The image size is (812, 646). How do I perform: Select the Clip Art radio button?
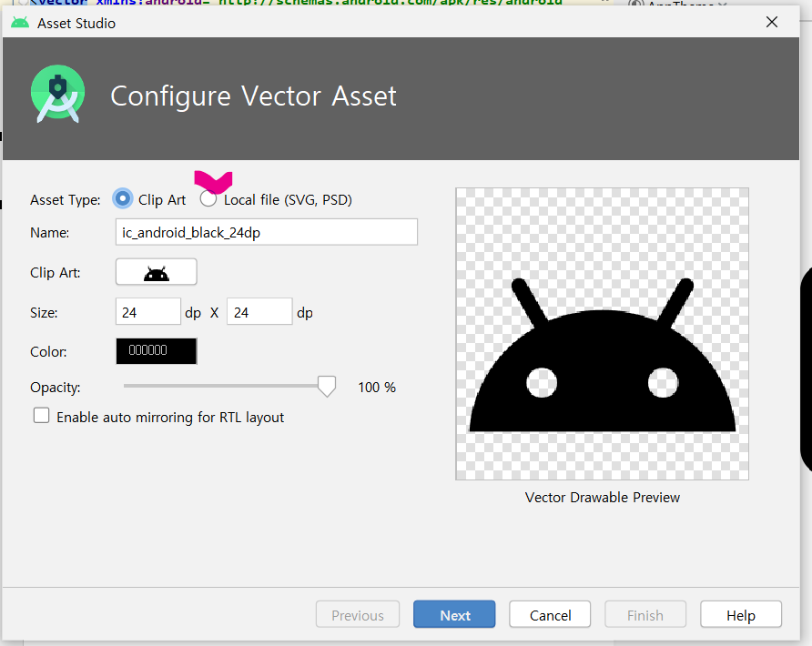click(123, 198)
